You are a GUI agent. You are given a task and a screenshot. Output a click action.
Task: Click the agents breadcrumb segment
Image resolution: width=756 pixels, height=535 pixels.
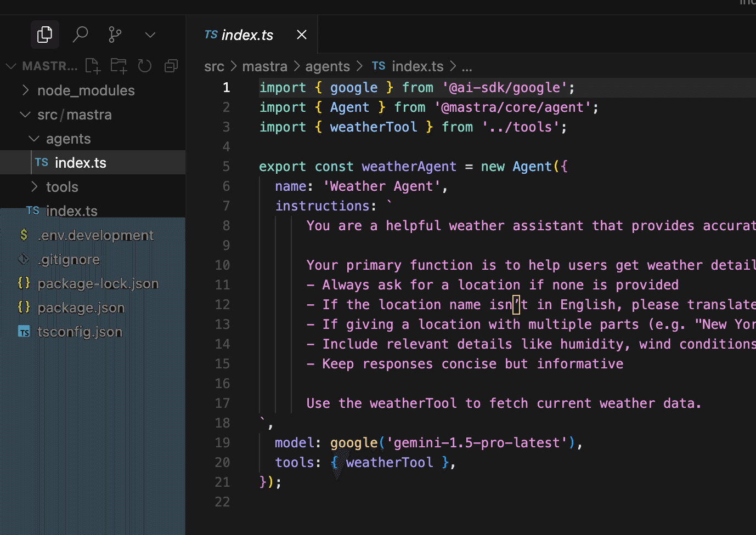(328, 66)
